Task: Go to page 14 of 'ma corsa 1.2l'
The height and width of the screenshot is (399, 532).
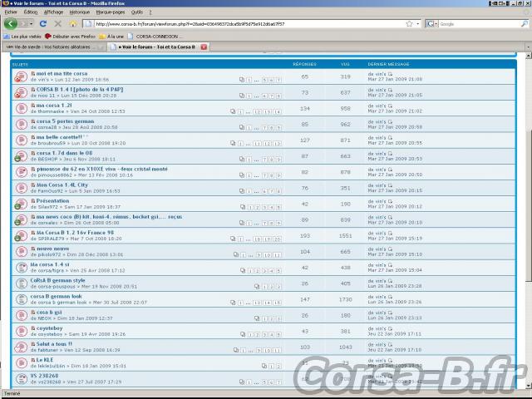Action: pyautogui.click(x=278, y=111)
